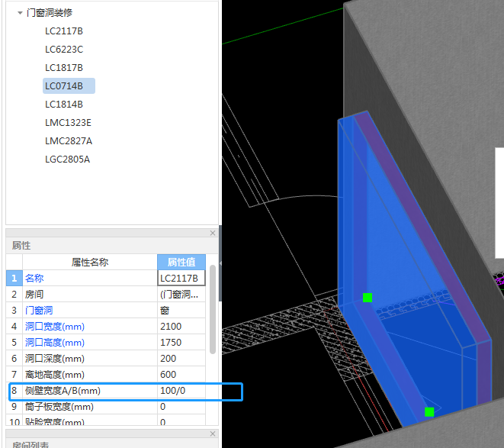Select LMC2827A in the component list
Viewport: 504px width, 448px height.
pos(69,141)
